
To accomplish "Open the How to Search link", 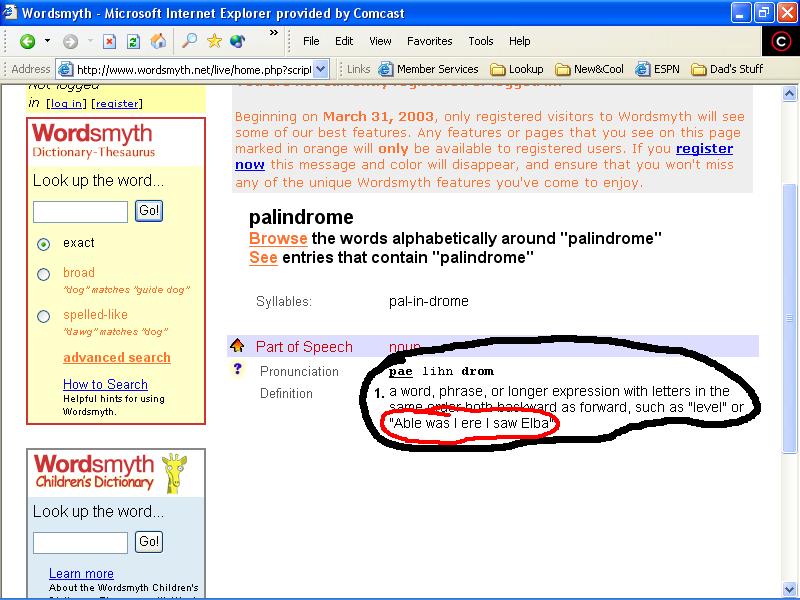I will click(x=106, y=384).
